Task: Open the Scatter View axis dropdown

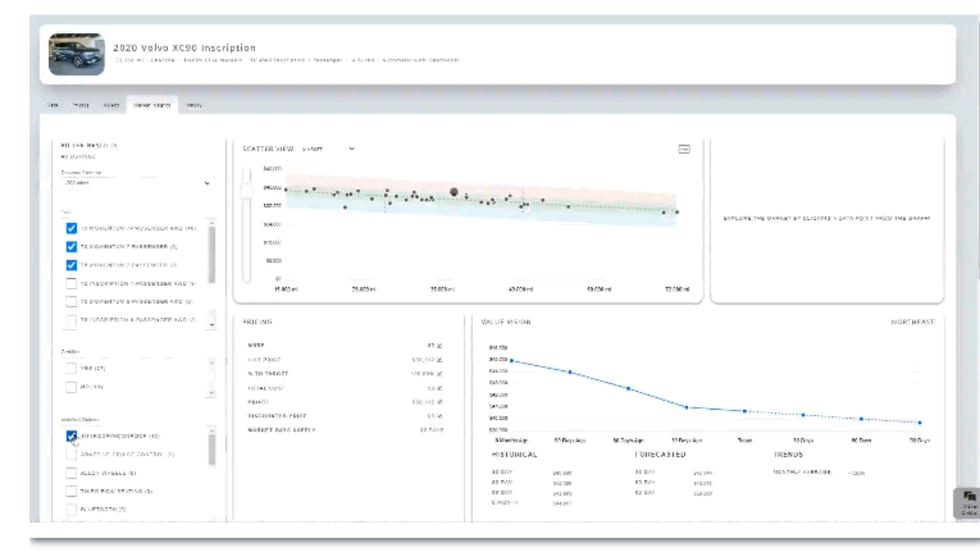Action: (x=328, y=149)
